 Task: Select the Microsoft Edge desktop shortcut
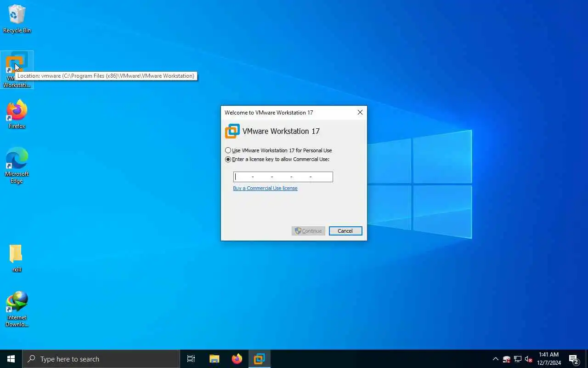pyautogui.click(x=17, y=165)
